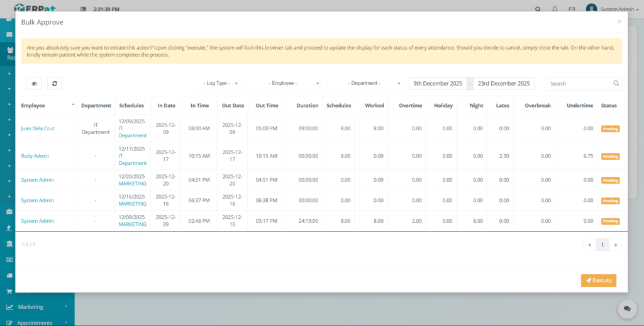Open the Employee filter dropdown
This screenshot has height=326, width=644.
[x=285, y=83]
